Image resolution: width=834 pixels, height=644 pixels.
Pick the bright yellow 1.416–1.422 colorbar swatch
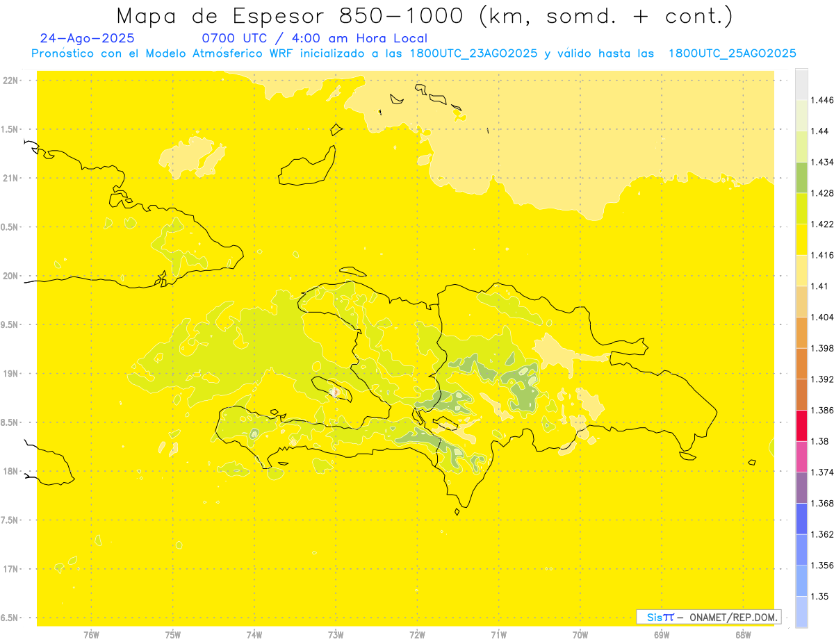point(801,240)
